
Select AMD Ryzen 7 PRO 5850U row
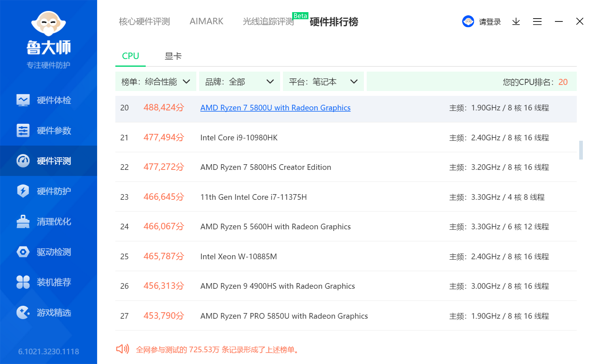346,316
